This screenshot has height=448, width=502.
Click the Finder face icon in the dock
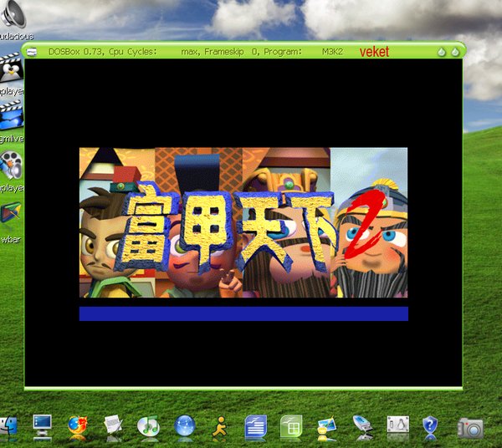(x=8, y=426)
